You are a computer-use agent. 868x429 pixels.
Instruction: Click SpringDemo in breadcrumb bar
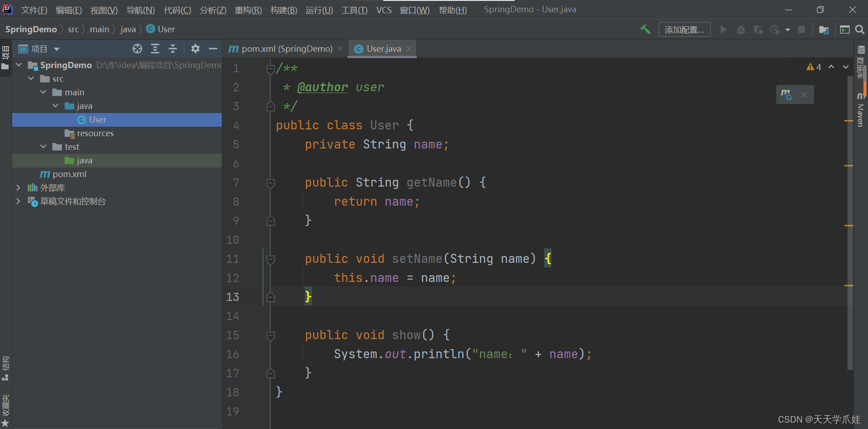[x=31, y=30]
